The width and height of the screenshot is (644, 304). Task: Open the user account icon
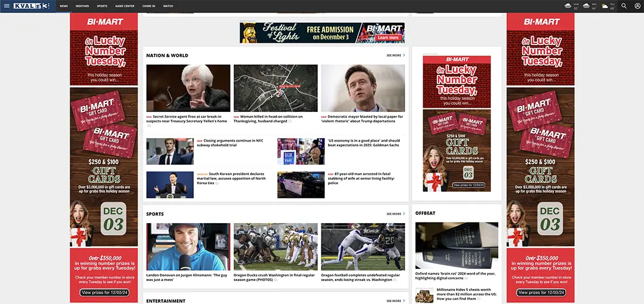pyautogui.click(x=638, y=6)
